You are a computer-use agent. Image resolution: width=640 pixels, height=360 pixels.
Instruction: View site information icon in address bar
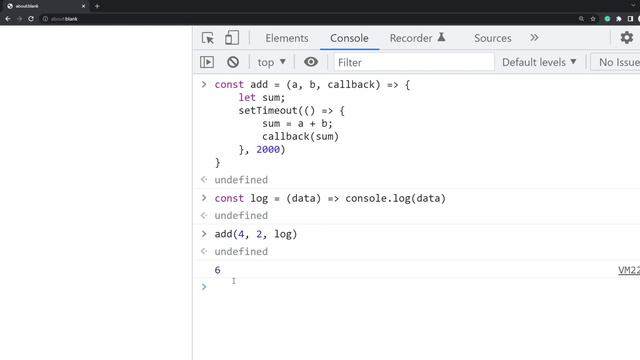45,19
